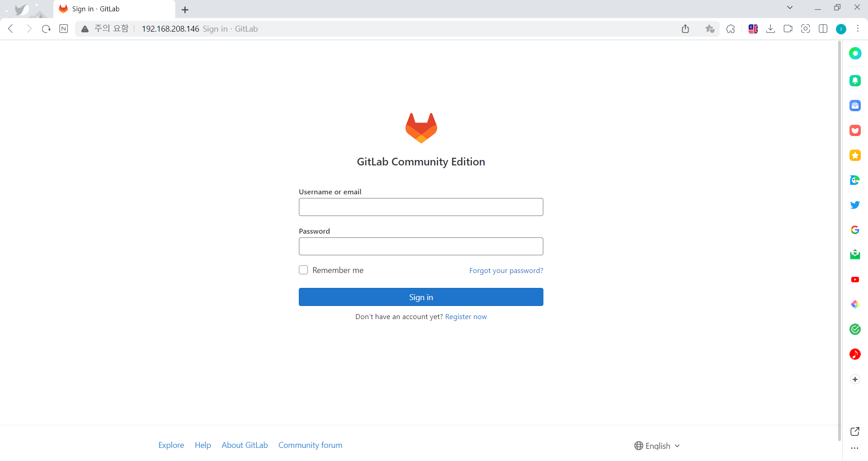868x461 pixels.
Task: Open the Naver N home icon
Action: (64, 29)
